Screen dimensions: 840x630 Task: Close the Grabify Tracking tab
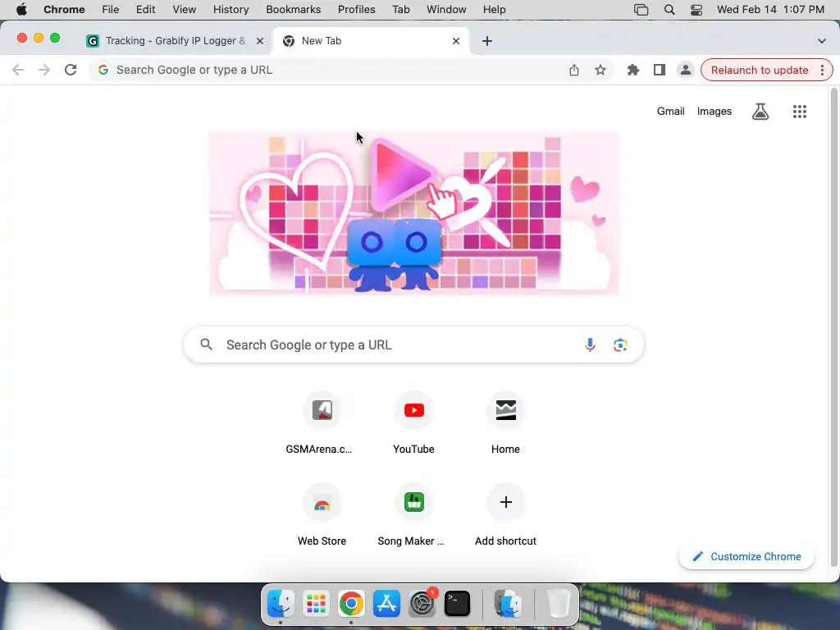[260, 41]
